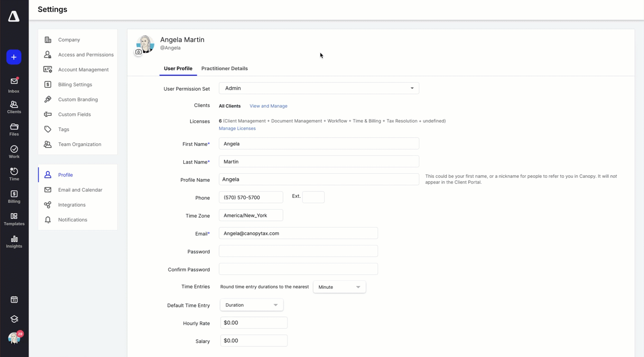The height and width of the screenshot is (357, 644).
Task: Click the Manage Licenses link
Action: 237,128
